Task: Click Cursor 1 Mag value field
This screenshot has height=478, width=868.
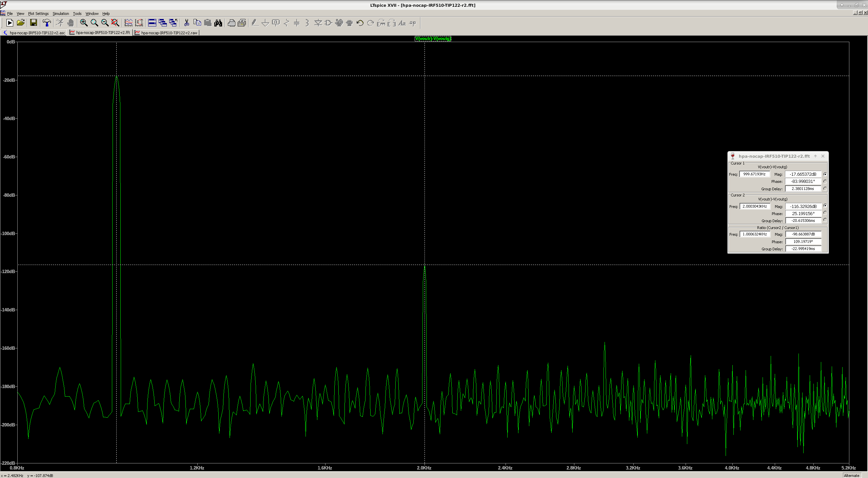Action: pyautogui.click(x=803, y=174)
